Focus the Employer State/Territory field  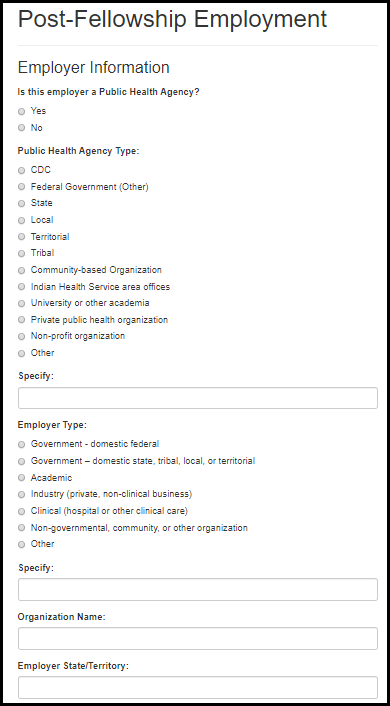click(198, 688)
